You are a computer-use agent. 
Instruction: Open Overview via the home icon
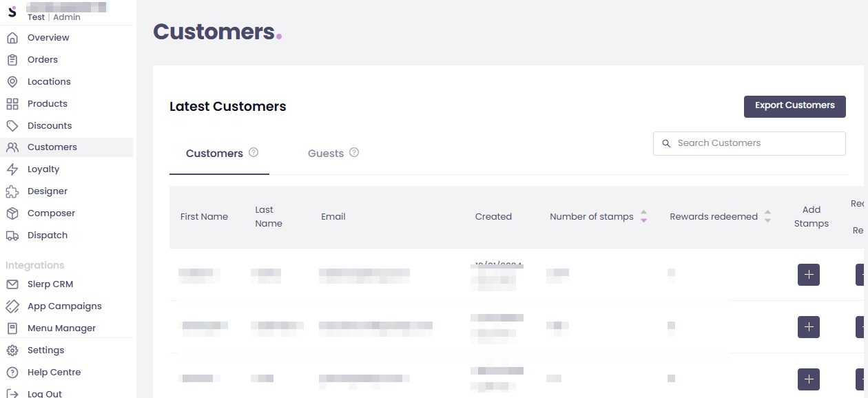point(12,38)
